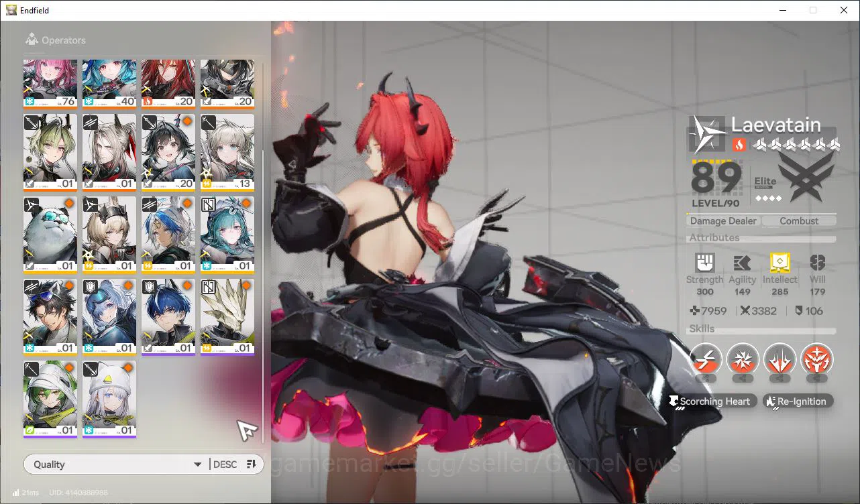
Task: Select the green-haired horned operator card
Action: (x=50, y=152)
